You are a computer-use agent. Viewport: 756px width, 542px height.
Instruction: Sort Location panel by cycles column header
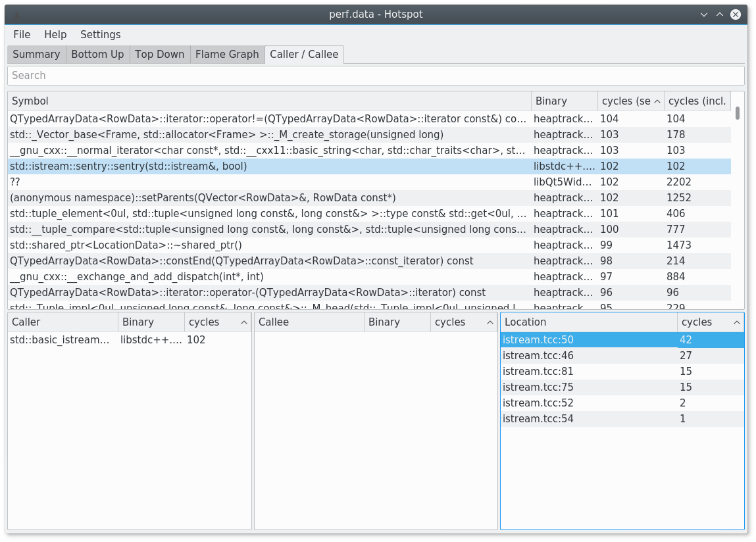click(x=709, y=322)
